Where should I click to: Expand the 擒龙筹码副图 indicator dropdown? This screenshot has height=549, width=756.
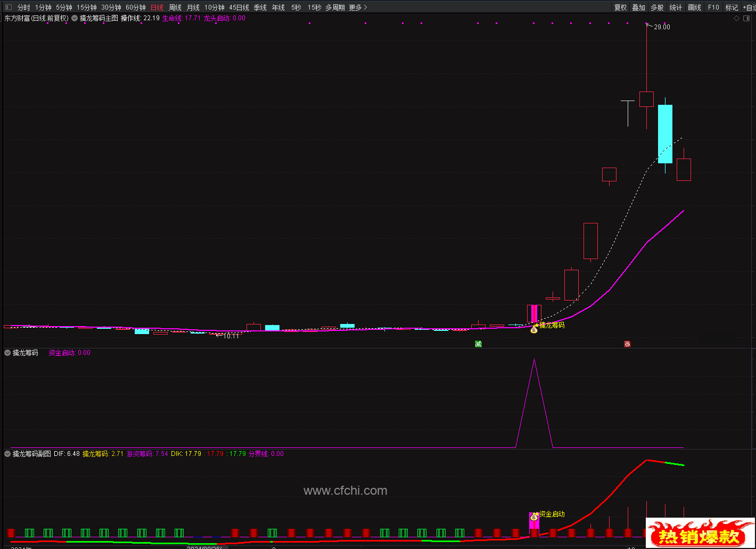coord(7,454)
